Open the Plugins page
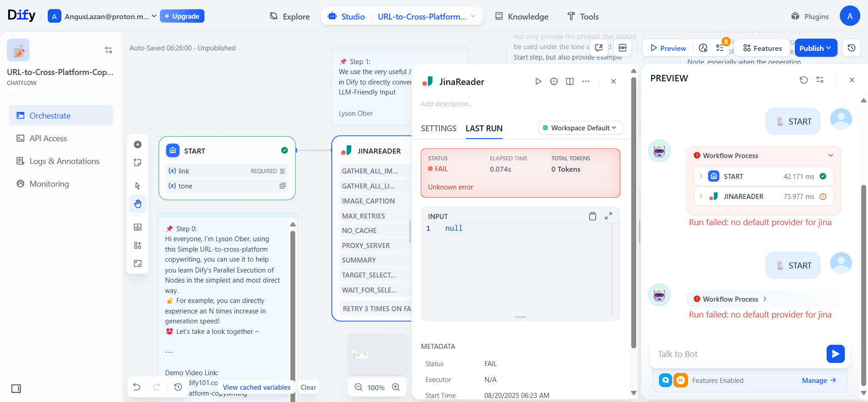Screen dimensions: 868x402 pyautogui.click(x=810, y=16)
